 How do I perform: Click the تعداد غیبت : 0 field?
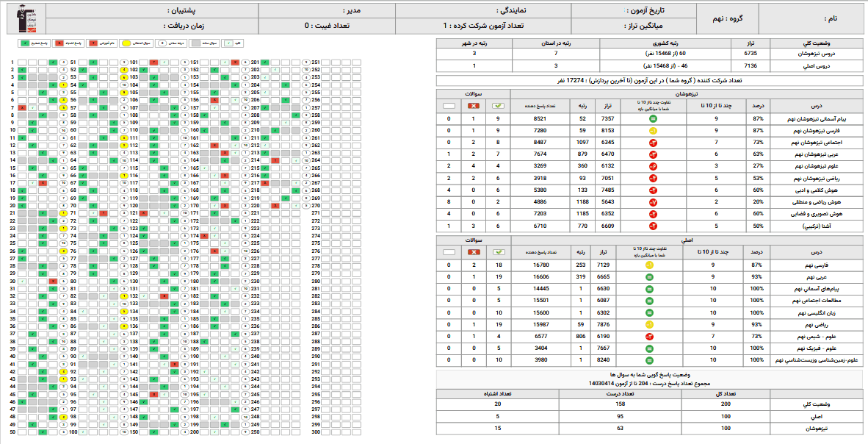pos(327,25)
